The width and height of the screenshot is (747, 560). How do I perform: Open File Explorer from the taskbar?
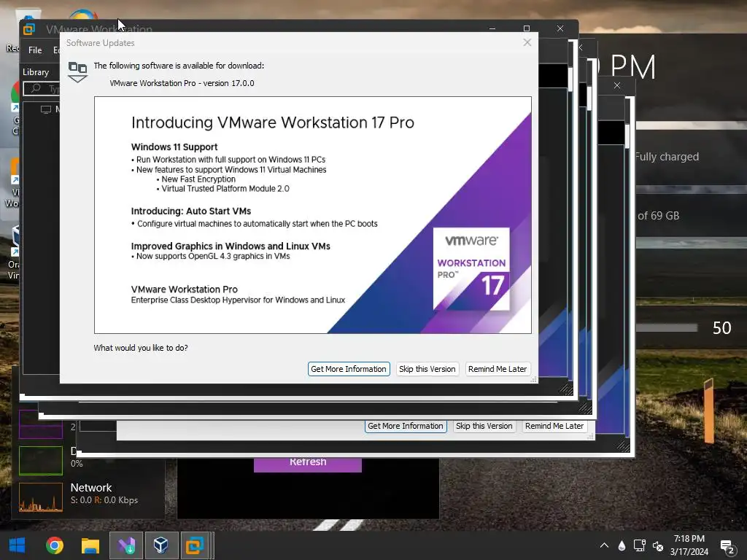[x=90, y=545]
